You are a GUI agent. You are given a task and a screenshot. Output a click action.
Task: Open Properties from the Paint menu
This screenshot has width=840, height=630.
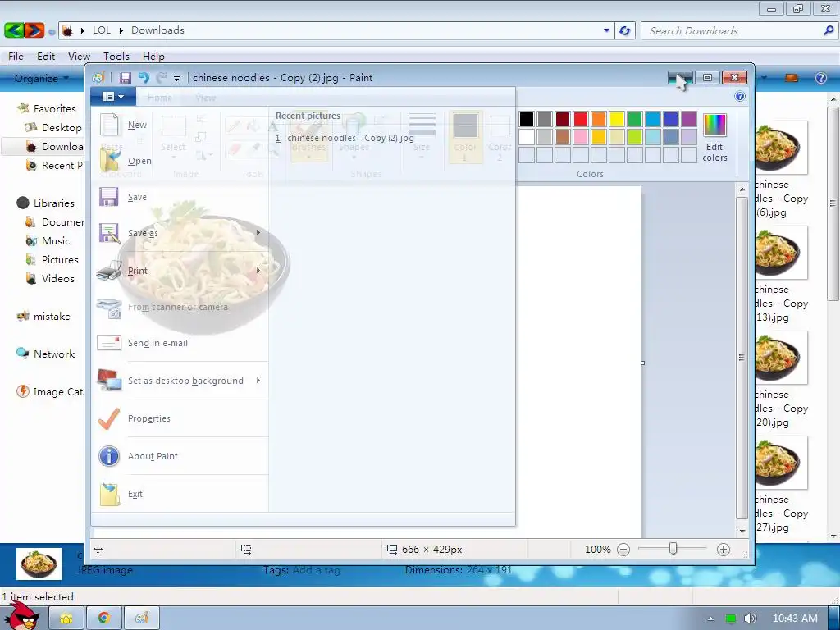click(180, 418)
